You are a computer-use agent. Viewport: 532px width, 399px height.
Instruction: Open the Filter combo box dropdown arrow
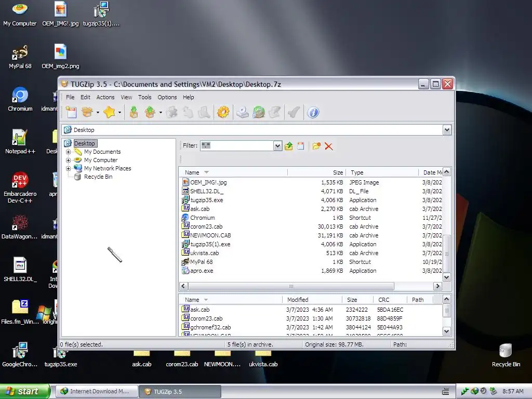tap(277, 146)
